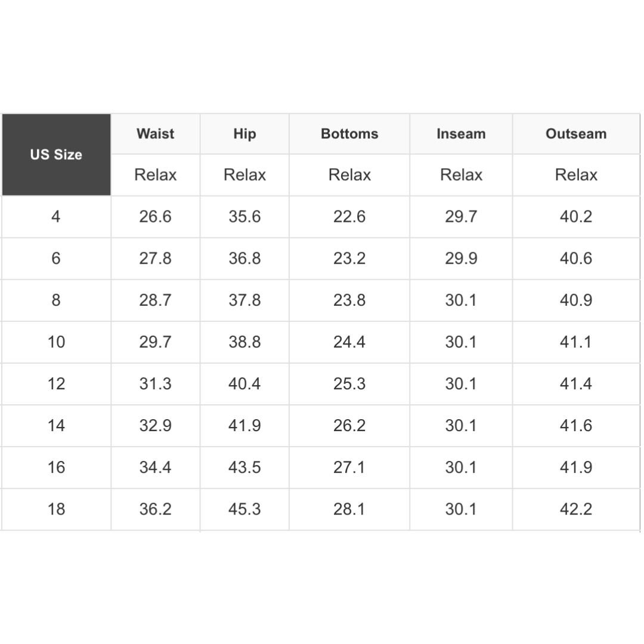Click the Hip column header
644x644 pixels.
click(244, 134)
